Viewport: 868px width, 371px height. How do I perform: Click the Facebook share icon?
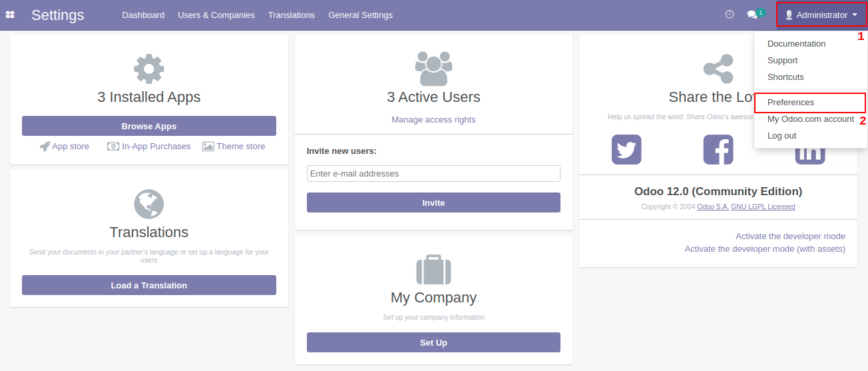718,149
